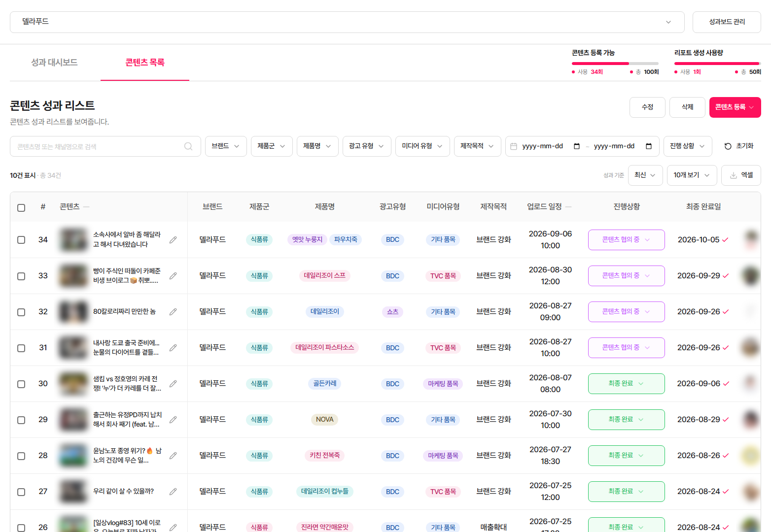Open the 진행 상황 filter dropdown
This screenshot has height=532, width=771.
[688, 146]
